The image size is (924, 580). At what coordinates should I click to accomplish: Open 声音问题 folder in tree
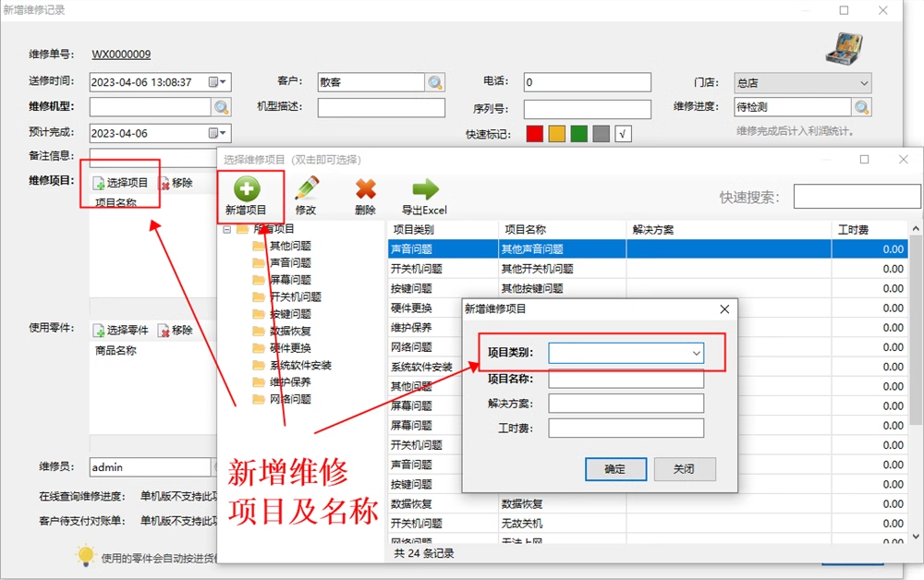click(x=282, y=262)
